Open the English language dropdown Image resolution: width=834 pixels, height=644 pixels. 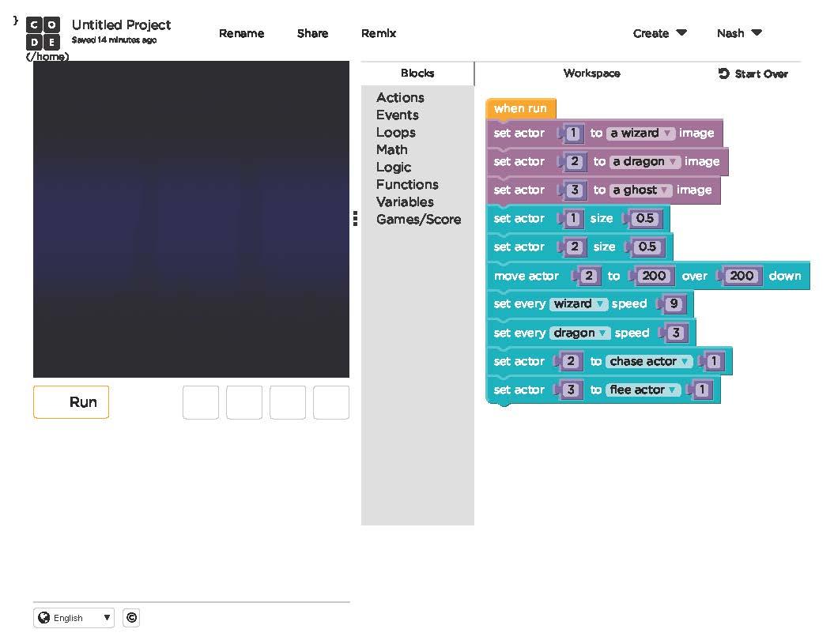(x=74, y=618)
